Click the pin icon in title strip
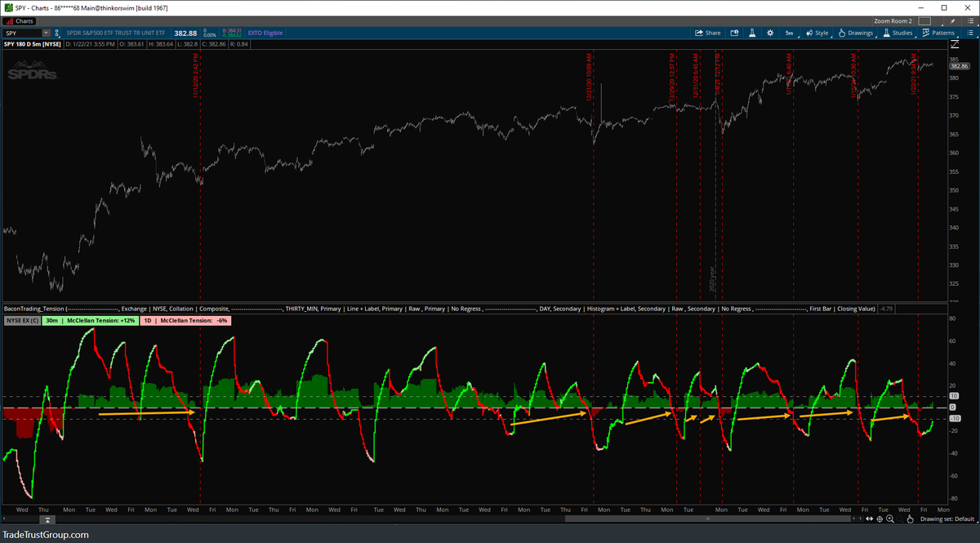 [952, 21]
